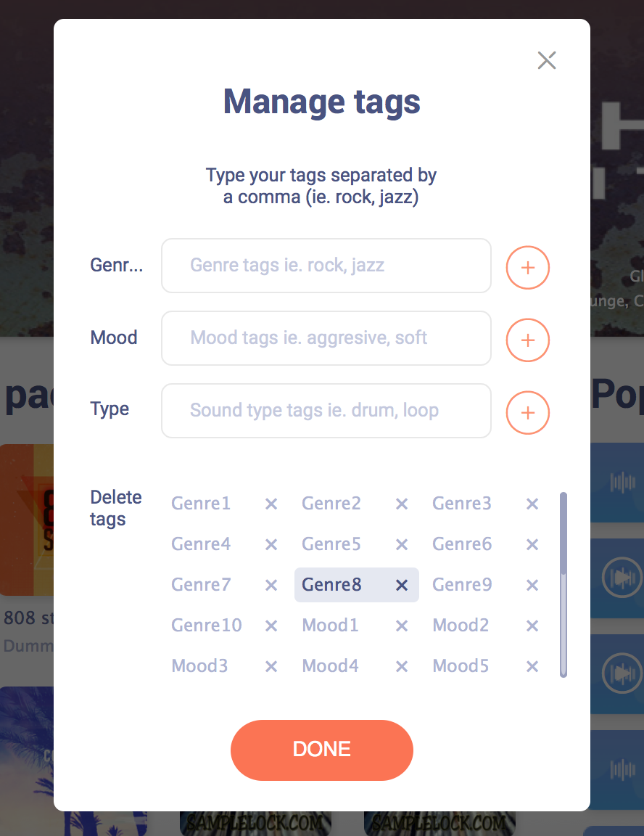Add mood tags with plus button
The width and height of the screenshot is (644, 836).
tap(527, 340)
